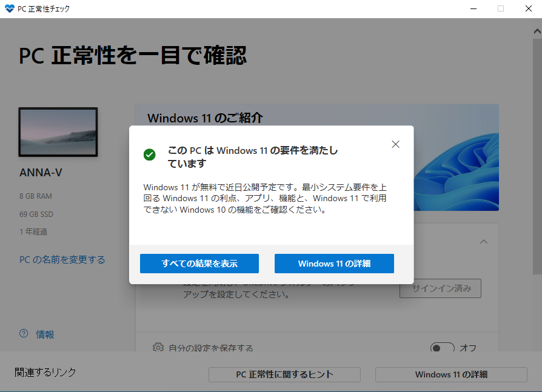Close the Windows 11 requirements dialog
This screenshot has height=392, width=542.
pos(395,144)
